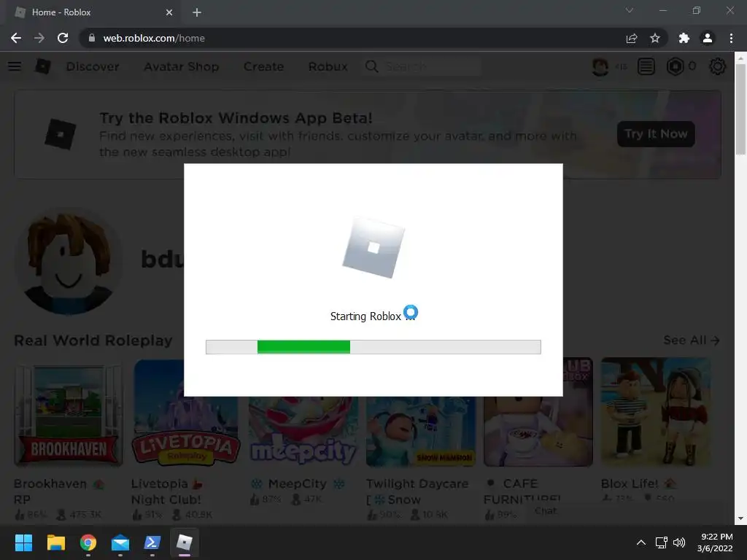Open Blox Life! game thumbnail
Image resolution: width=747 pixels, height=560 pixels.
click(656, 412)
